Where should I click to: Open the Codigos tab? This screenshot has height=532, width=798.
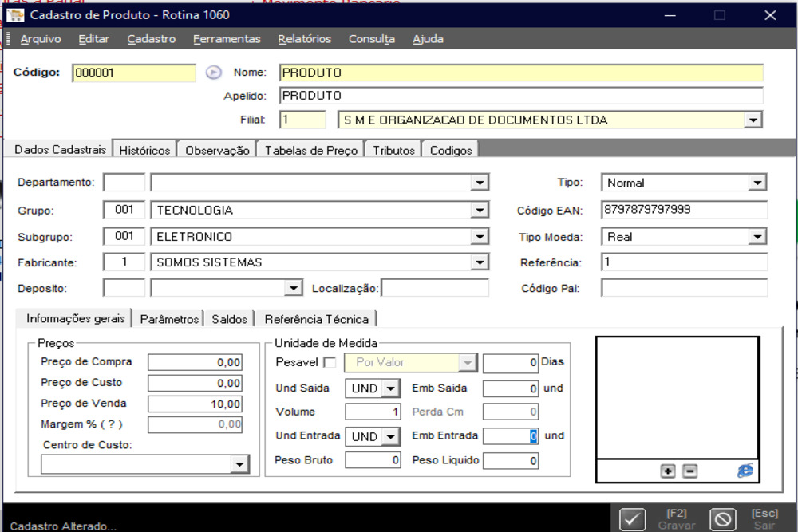click(x=451, y=150)
